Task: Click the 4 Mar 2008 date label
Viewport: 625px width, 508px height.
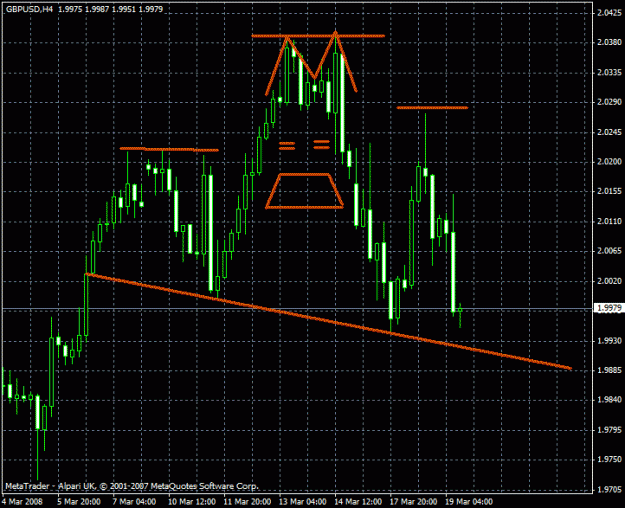Action: tap(22, 502)
